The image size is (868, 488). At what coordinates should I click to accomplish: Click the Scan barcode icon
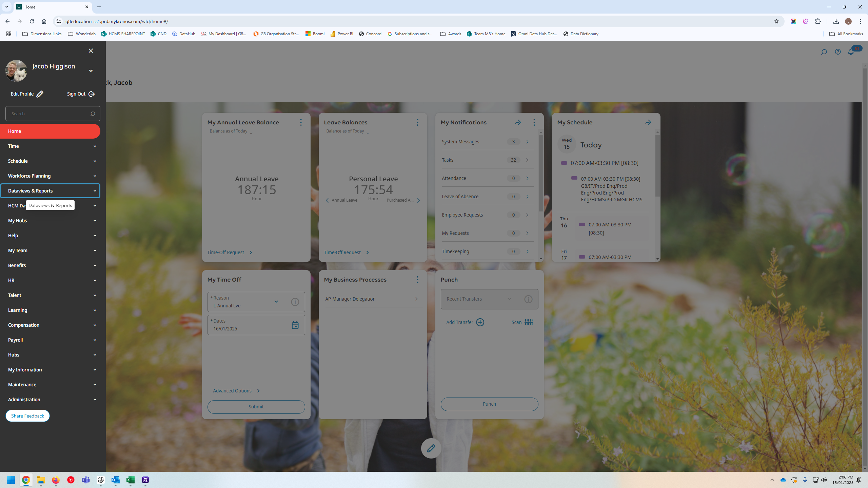pyautogui.click(x=528, y=322)
